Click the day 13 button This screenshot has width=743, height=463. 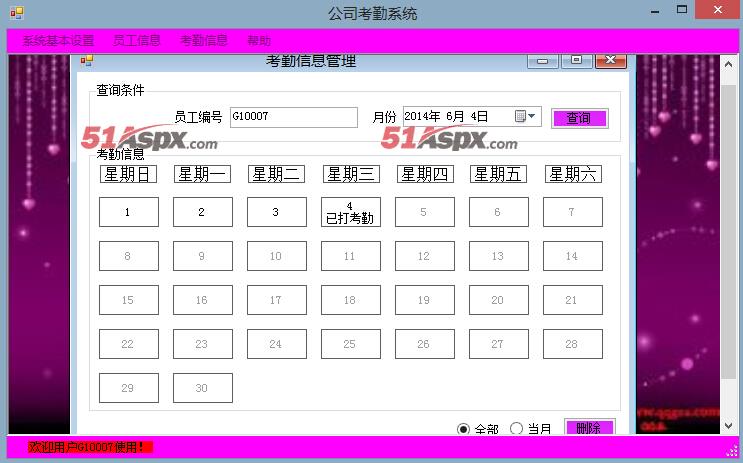[x=498, y=256]
